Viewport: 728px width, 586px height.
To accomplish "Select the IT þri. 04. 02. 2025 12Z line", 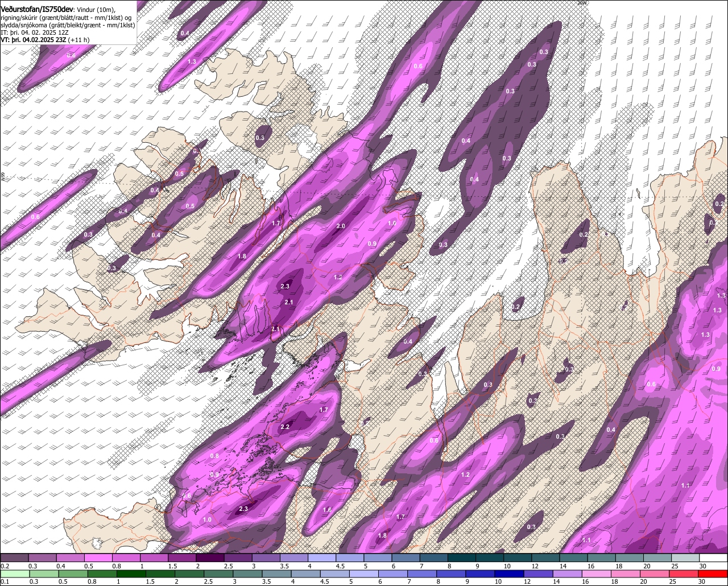I will 35,32.
